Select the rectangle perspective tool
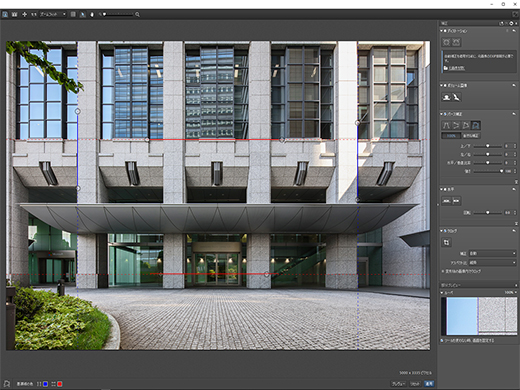The height and width of the screenshot is (390, 520). [466, 125]
